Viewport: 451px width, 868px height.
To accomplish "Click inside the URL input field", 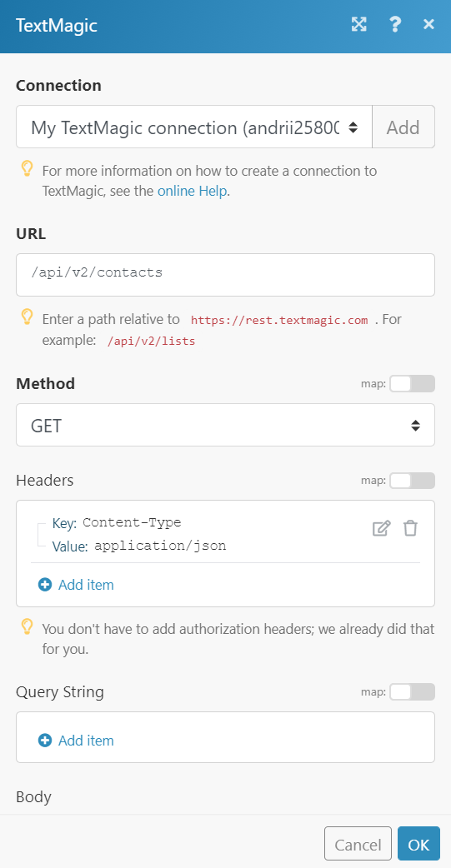I will pyautogui.click(x=225, y=275).
